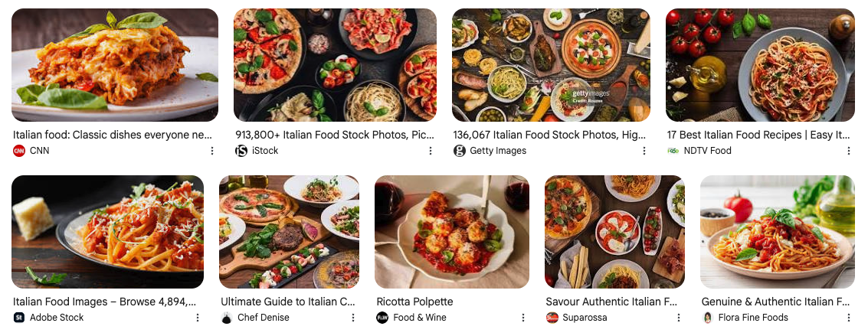Click the Chef Denise source favicon
Screen dimensions: 868x336
227,318
